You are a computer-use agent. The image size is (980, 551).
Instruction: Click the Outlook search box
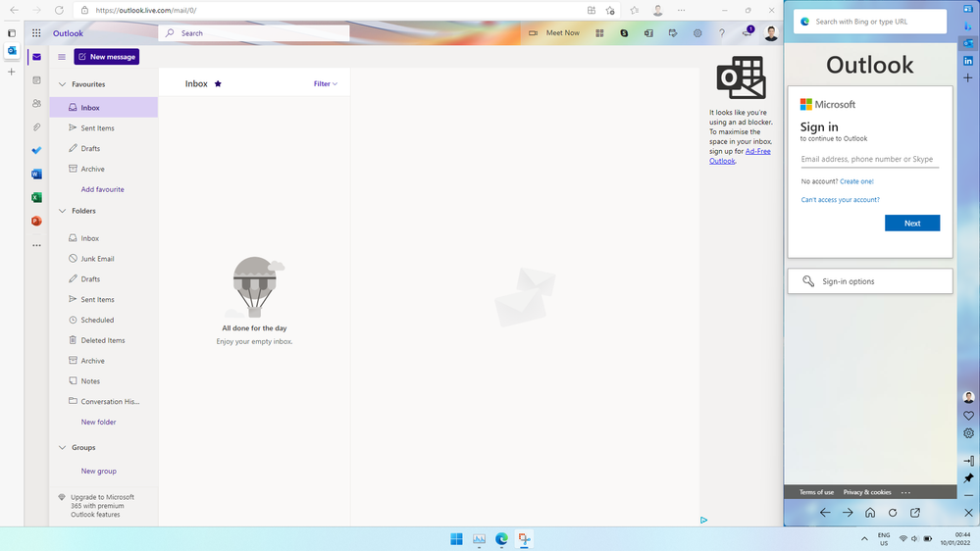point(254,33)
